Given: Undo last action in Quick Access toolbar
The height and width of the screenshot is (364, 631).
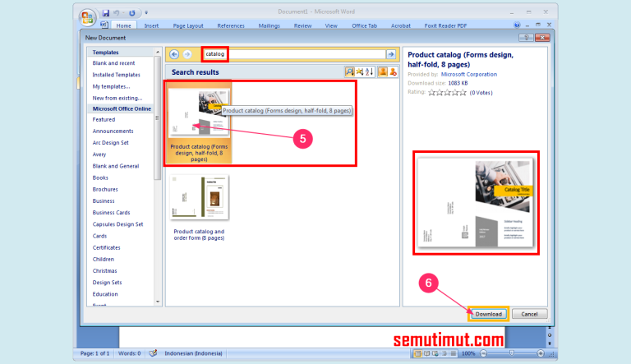Looking at the screenshot, I should tap(117, 13).
